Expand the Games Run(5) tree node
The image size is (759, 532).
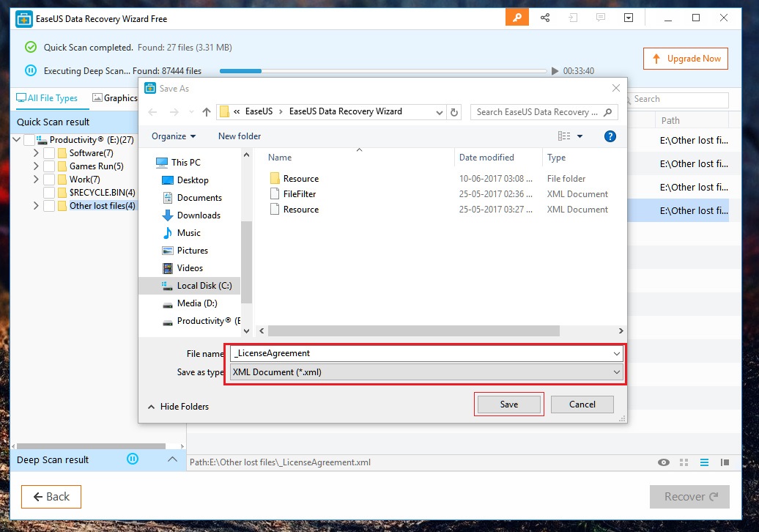(36, 166)
